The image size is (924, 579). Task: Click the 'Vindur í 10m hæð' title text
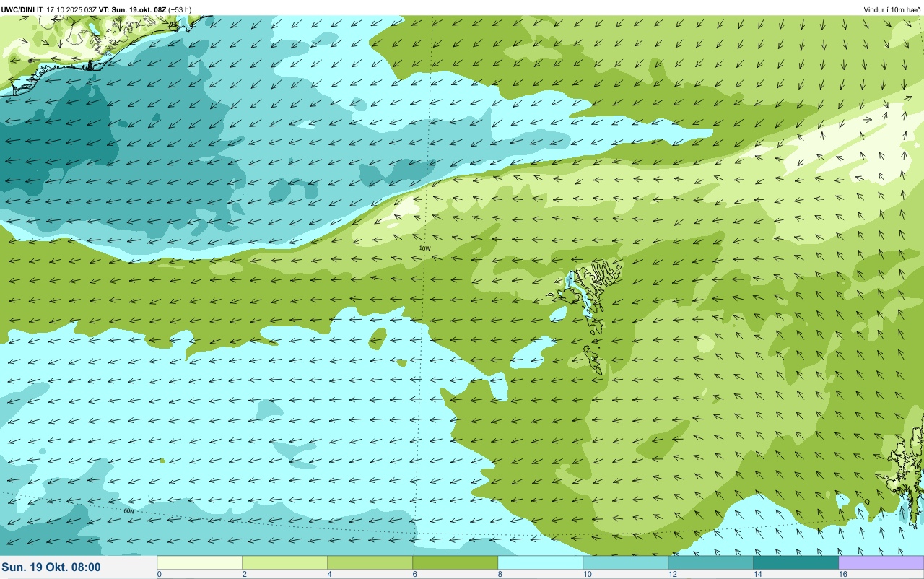click(892, 9)
